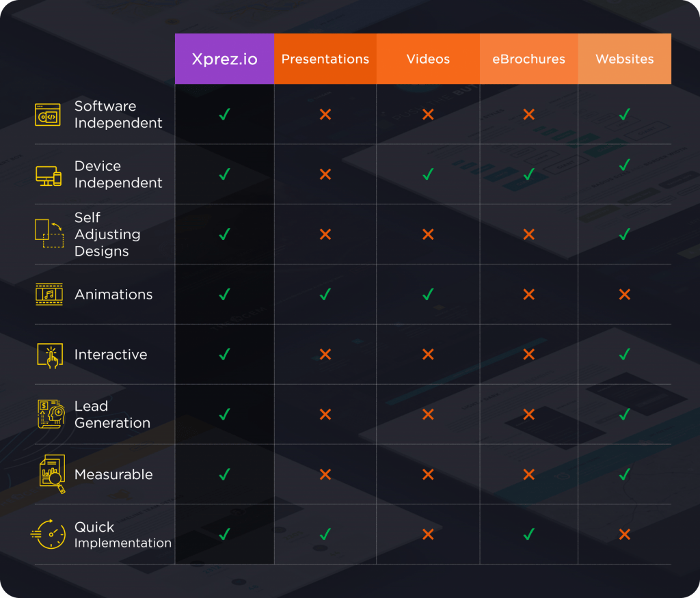Click the Lead Generation icon
The image size is (700, 598).
pyautogui.click(x=51, y=414)
